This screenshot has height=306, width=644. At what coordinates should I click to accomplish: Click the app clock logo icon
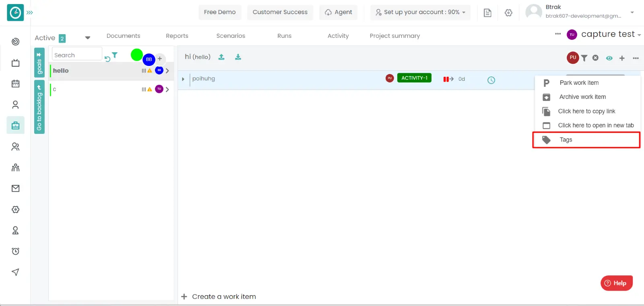pos(15,12)
